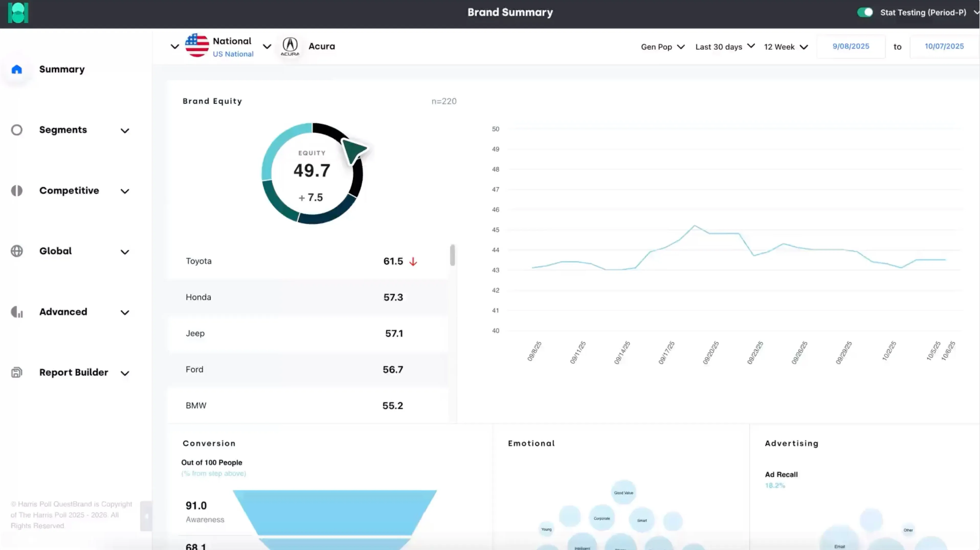Click the Competitive half-circle icon
Image resolution: width=980 pixels, height=550 pixels.
point(17,190)
